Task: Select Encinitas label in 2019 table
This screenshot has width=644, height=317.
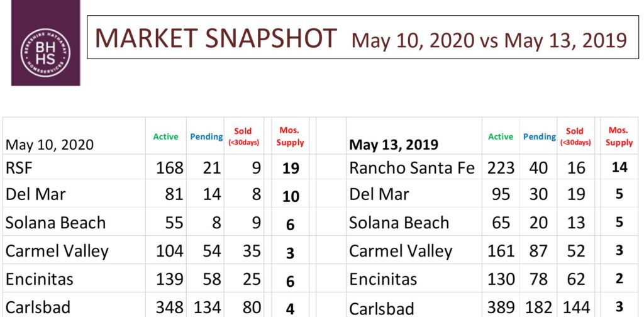Action: coord(383,279)
